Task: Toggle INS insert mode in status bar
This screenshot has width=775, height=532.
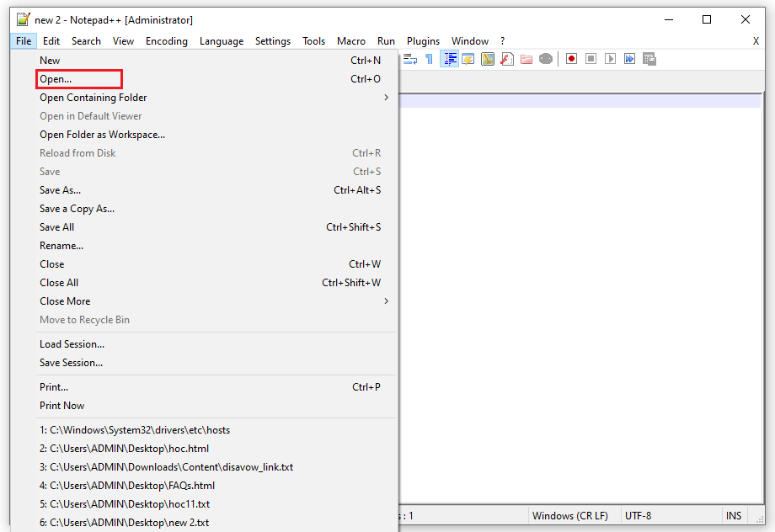Action: (x=734, y=515)
